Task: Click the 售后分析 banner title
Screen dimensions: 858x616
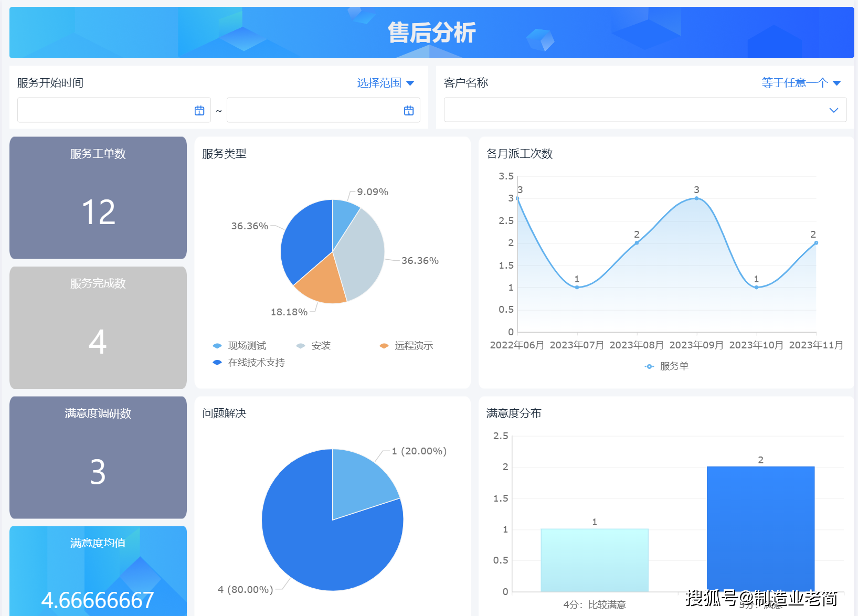Action: [x=431, y=33]
